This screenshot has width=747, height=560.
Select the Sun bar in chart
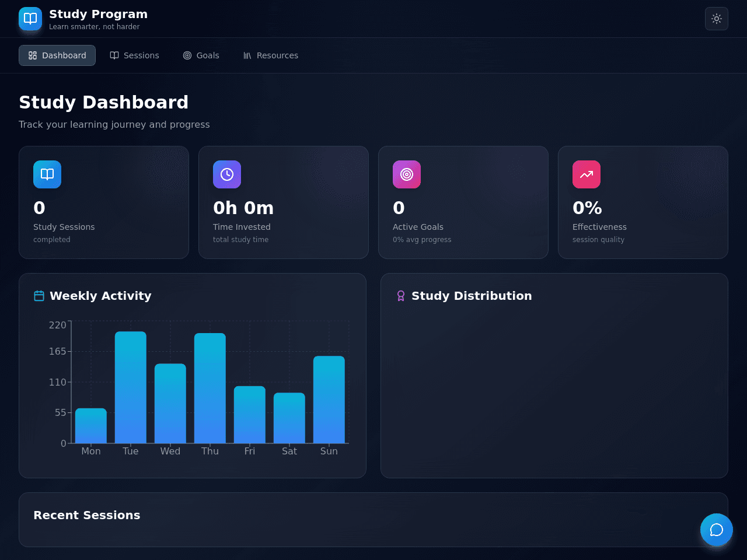pos(329,400)
